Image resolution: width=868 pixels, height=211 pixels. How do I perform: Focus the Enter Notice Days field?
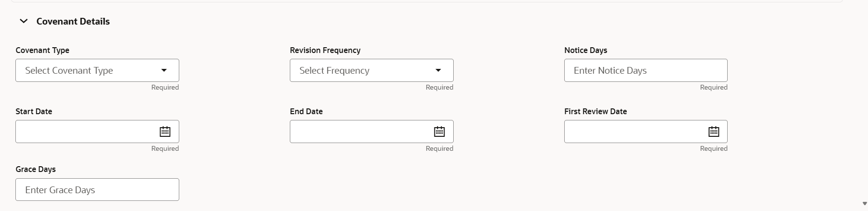click(646, 70)
